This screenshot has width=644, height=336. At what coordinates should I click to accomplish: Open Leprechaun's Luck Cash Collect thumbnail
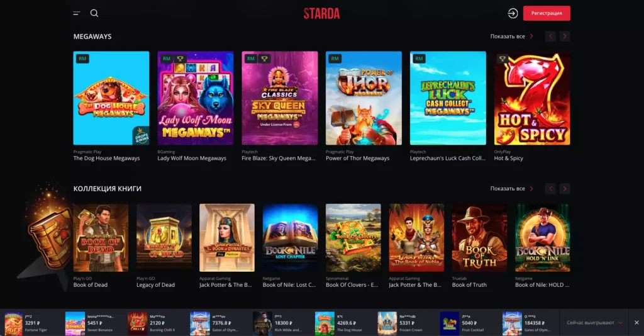point(448,98)
